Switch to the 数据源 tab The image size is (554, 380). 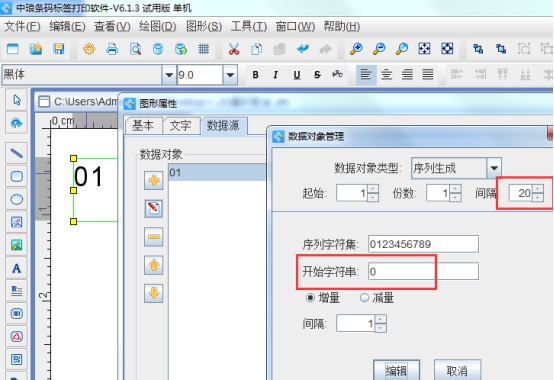223,126
